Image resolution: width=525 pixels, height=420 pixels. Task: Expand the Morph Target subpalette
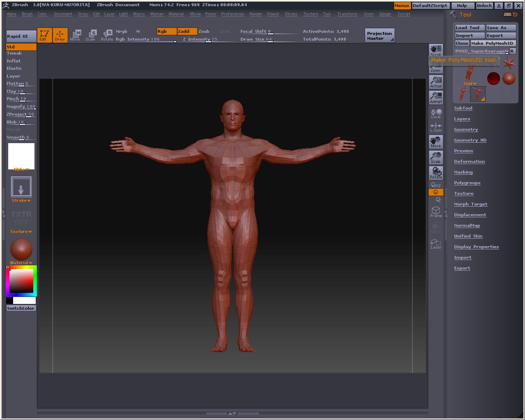pos(471,204)
